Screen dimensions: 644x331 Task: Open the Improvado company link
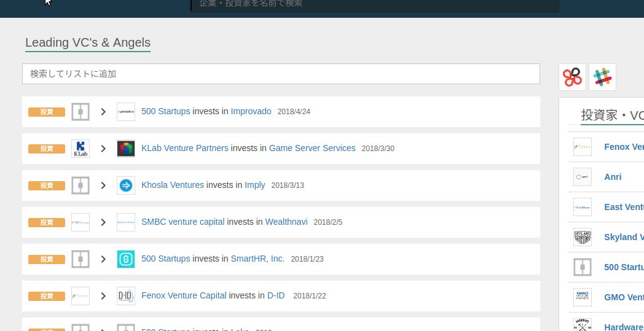coord(251,111)
